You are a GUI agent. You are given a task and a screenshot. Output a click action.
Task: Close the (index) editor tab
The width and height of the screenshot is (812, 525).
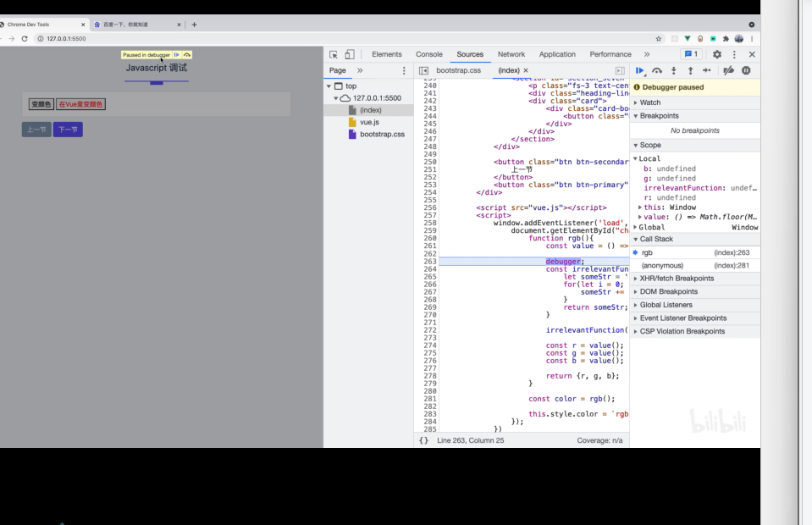(526, 70)
